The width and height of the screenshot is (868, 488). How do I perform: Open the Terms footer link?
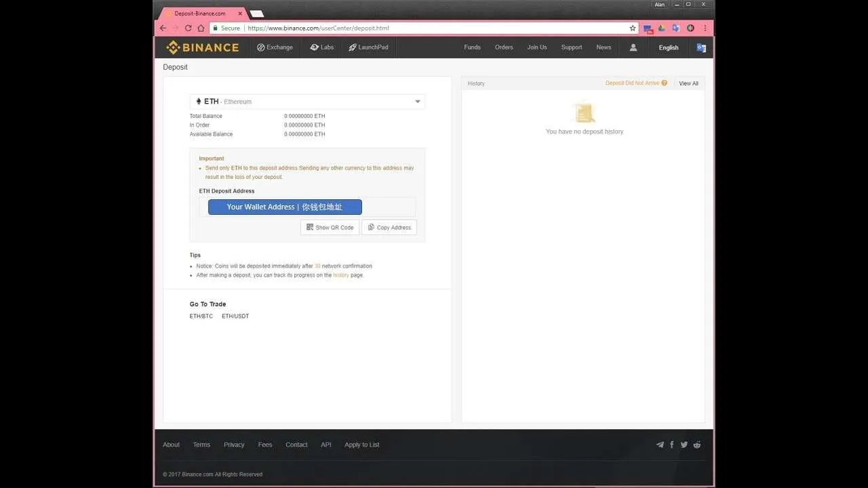coord(201,445)
